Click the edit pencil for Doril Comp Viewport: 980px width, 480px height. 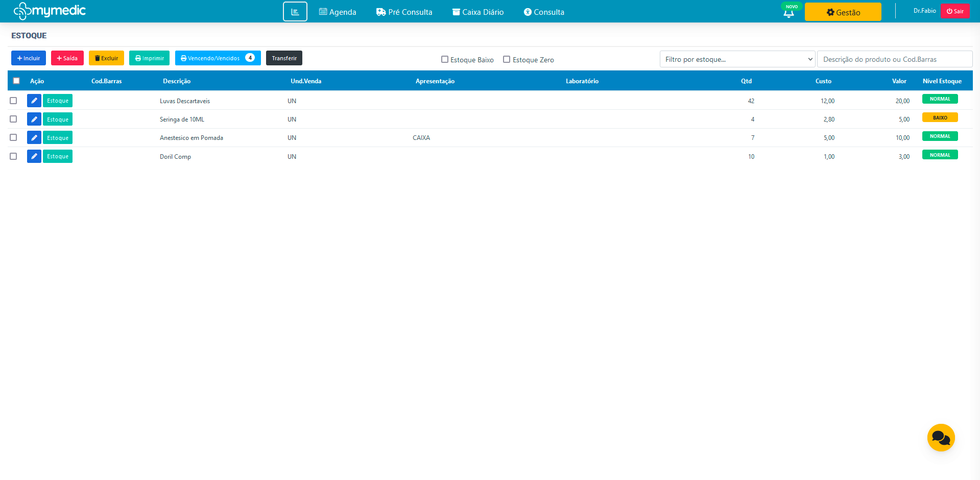coord(34,156)
